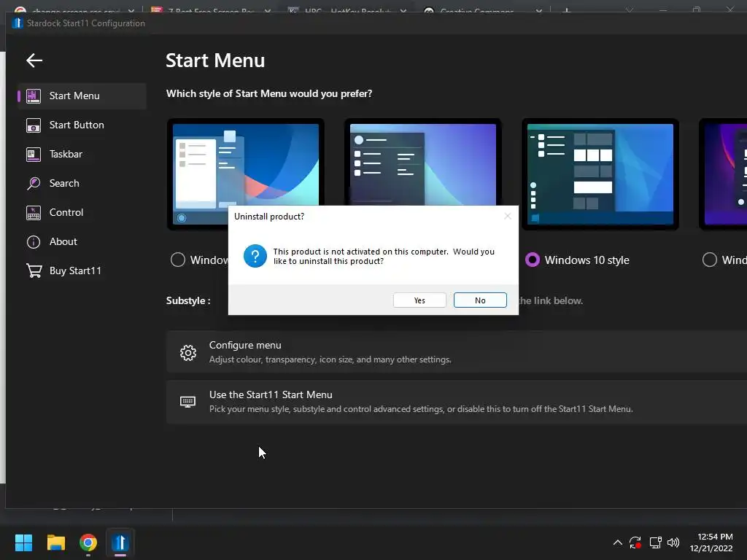
Task: Open Google Chrome from the taskbar
Action: pyautogui.click(x=88, y=542)
